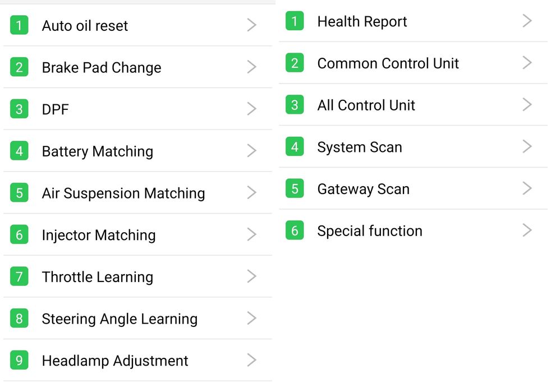Viewport: 551px width, 392px height.
Task: Click the Special function label
Action: pos(369,231)
